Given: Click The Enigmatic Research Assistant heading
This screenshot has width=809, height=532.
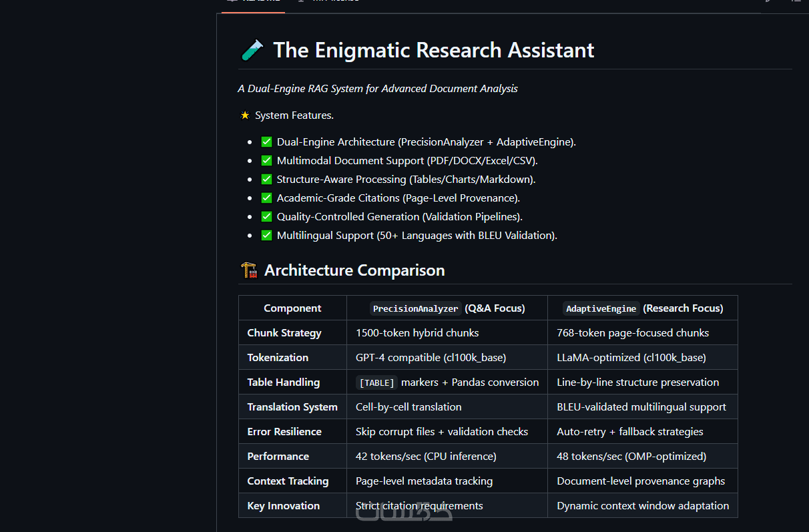Looking at the screenshot, I should click(x=434, y=50).
